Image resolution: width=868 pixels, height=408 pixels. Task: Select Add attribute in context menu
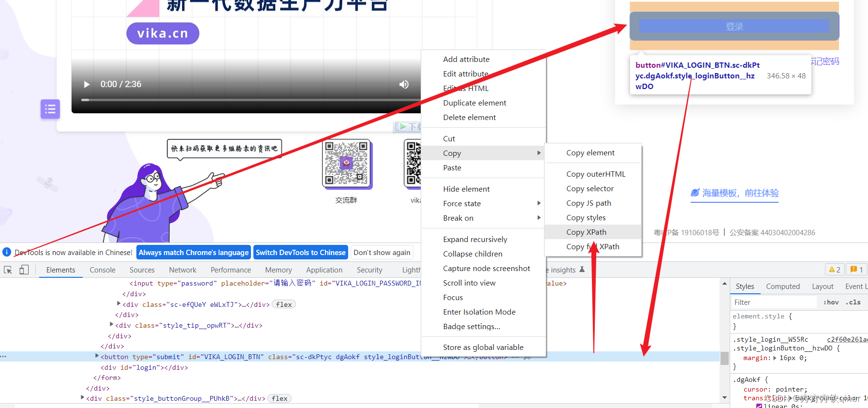[484, 59]
